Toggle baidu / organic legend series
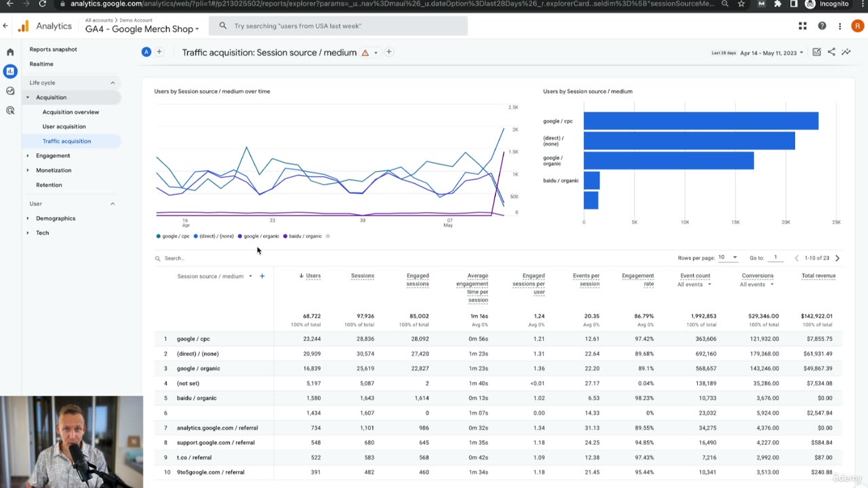Screen dimensions: 868x488 click(302, 236)
